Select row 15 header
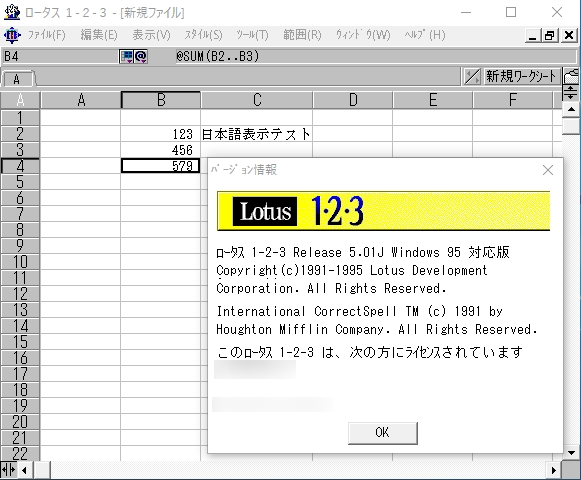The height and width of the screenshot is (480, 581). (x=20, y=342)
